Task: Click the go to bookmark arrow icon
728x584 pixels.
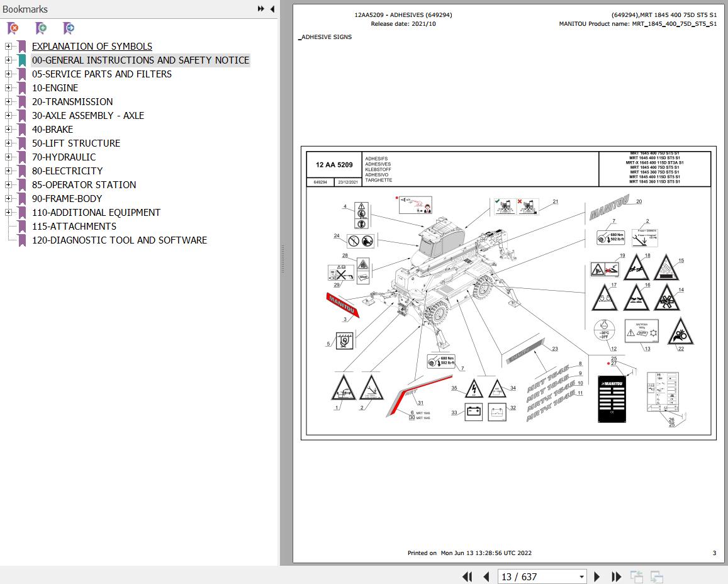Action: [69, 28]
